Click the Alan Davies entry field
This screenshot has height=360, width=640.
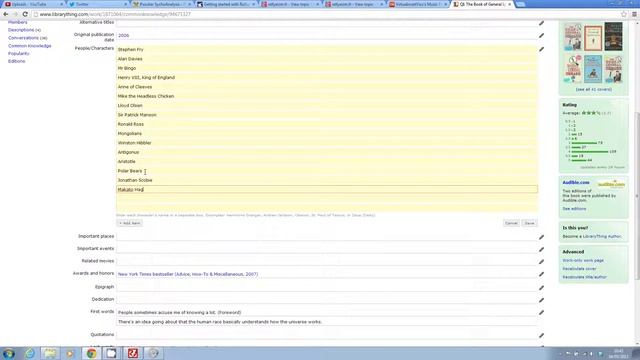pyautogui.click(x=327, y=59)
